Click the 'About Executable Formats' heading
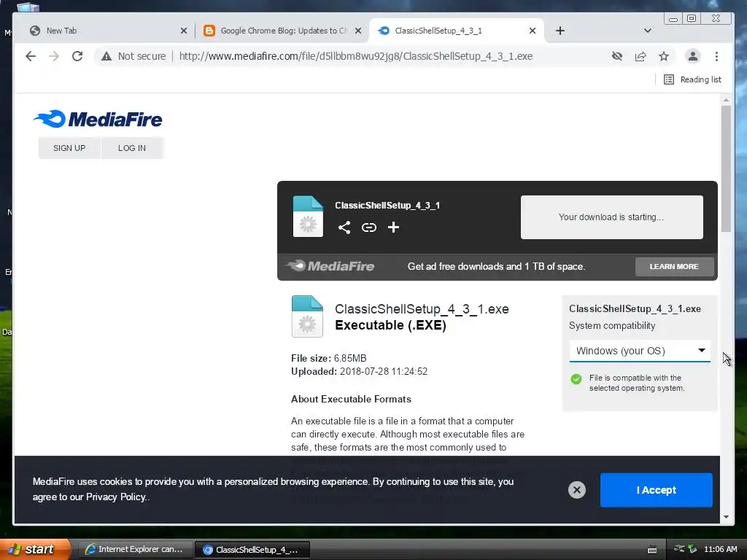The width and height of the screenshot is (747, 560). (x=351, y=399)
